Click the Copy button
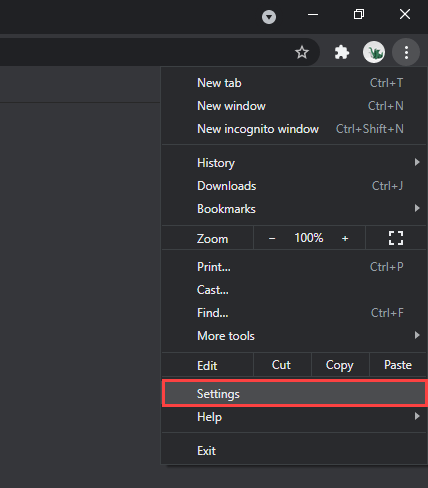Screen dimensions: 428x488 (340, 365)
